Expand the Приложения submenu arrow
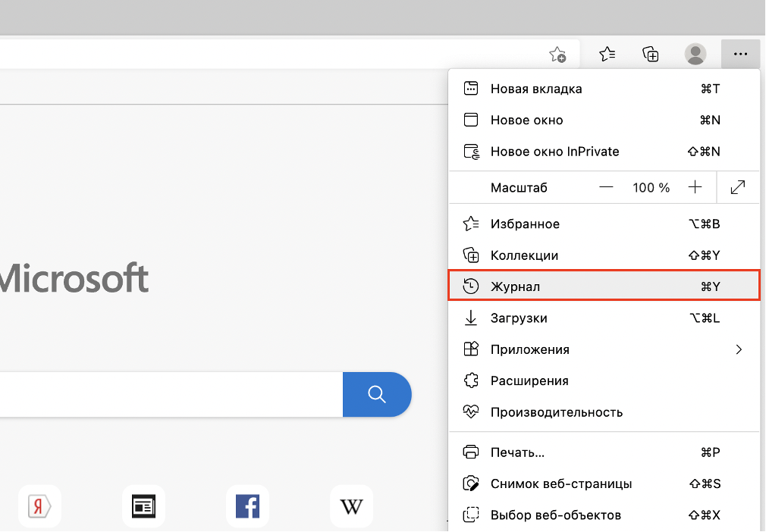766x532 pixels. [x=739, y=349]
